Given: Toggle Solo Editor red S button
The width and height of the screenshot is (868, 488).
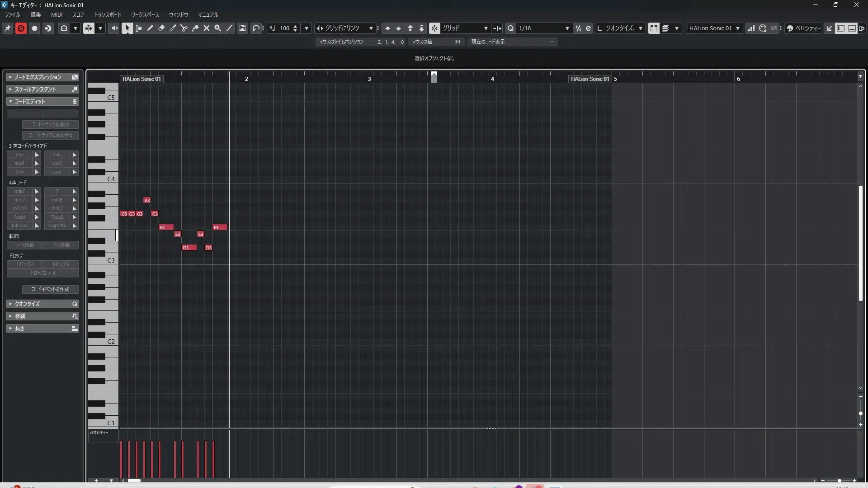Looking at the screenshot, I should click(x=21, y=28).
